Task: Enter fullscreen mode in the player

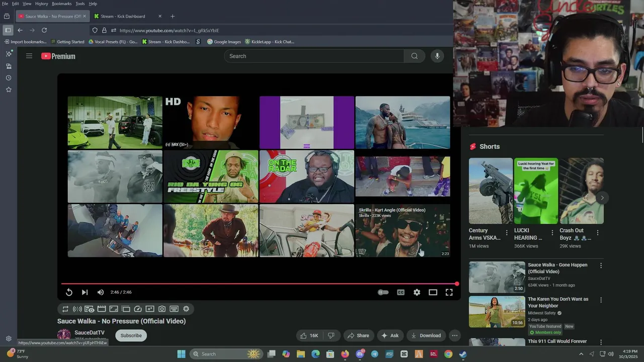Action: point(449,292)
